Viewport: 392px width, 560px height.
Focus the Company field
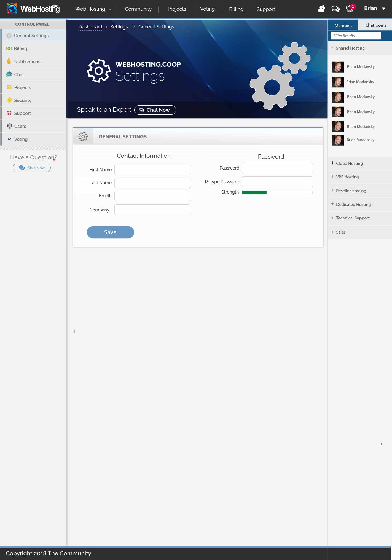pyautogui.click(x=152, y=210)
